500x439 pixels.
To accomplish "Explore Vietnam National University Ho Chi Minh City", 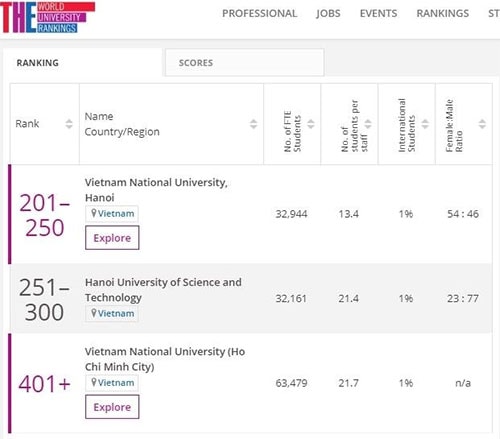I will pyautogui.click(x=112, y=407).
